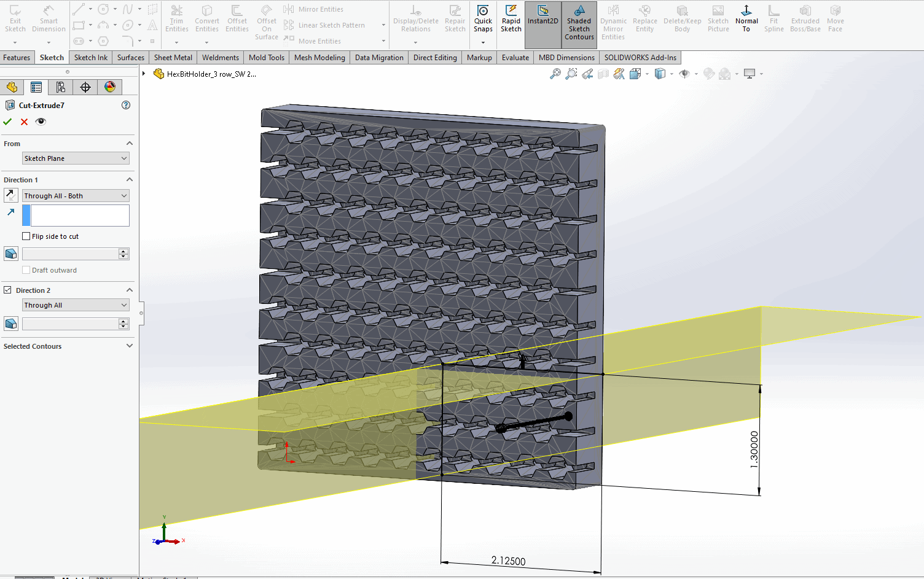This screenshot has width=924, height=579.
Task: Select the 2.12500 dimension text
Action: [x=509, y=561]
